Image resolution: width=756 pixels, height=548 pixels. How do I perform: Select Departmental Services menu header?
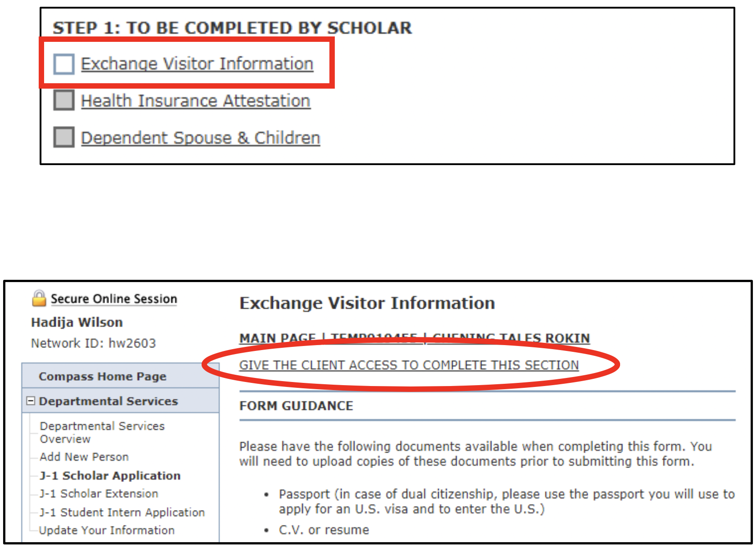[x=108, y=401]
